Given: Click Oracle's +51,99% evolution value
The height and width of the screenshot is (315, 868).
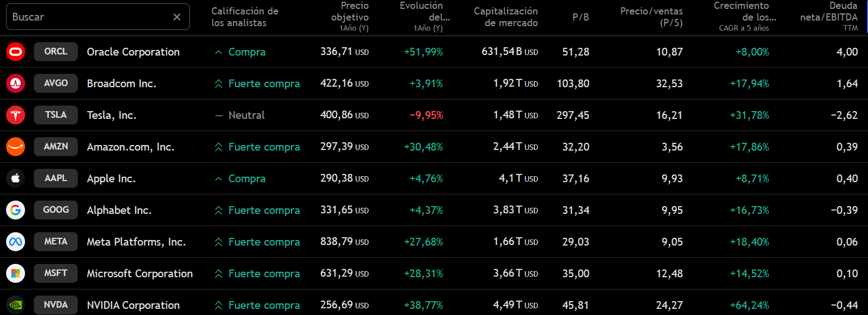Looking at the screenshot, I should (x=423, y=52).
